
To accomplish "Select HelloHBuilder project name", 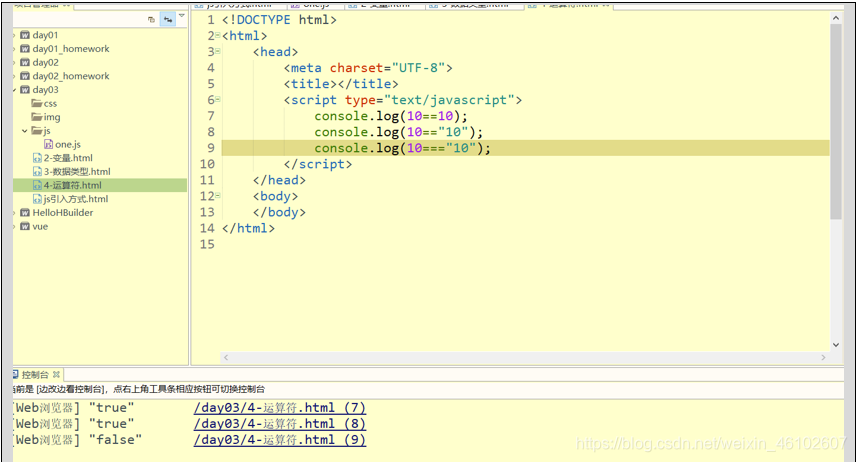I will click(63, 213).
